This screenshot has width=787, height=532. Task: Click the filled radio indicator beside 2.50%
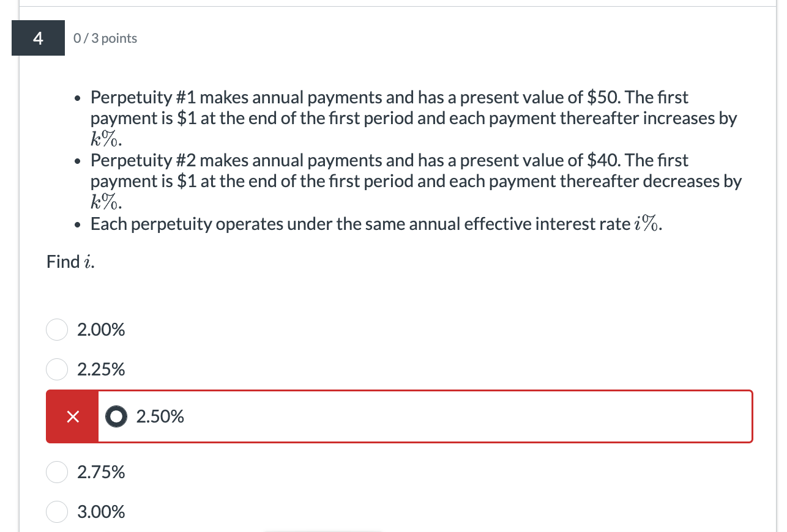(x=116, y=416)
